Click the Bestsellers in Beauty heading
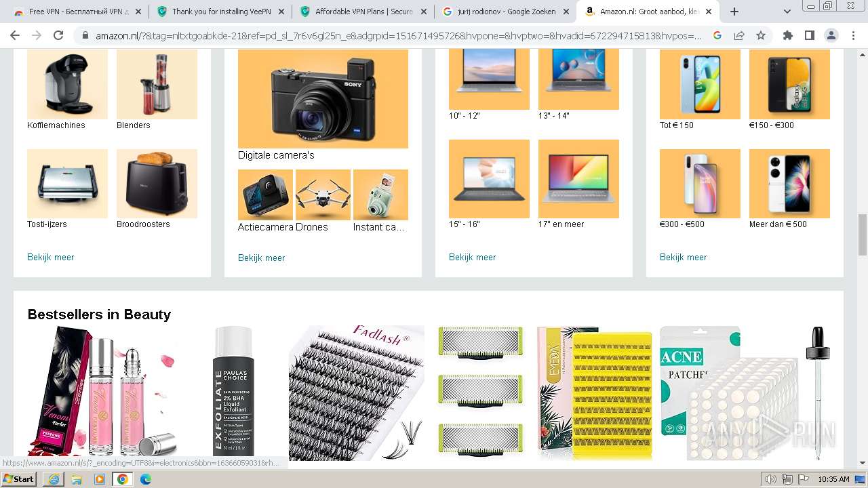868x488 pixels. 99,314
